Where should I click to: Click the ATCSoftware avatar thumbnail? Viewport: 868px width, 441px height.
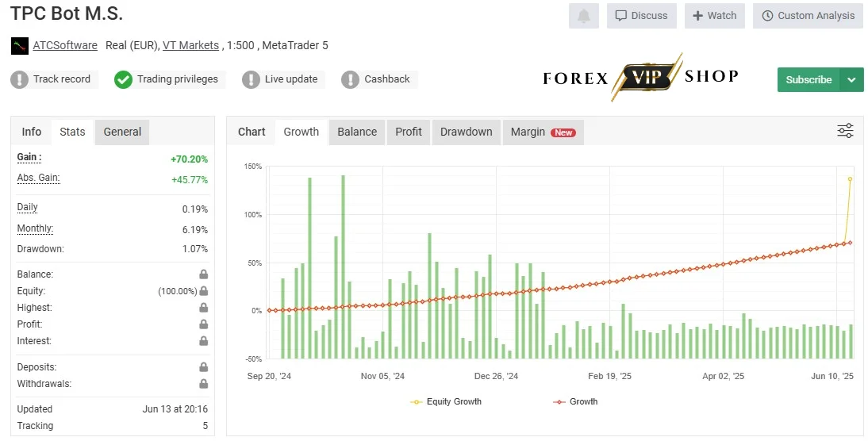(19, 45)
